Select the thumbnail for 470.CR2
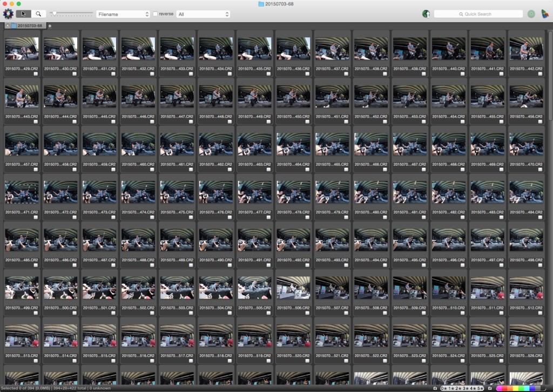Viewport: 553px width, 392px height. [526, 144]
